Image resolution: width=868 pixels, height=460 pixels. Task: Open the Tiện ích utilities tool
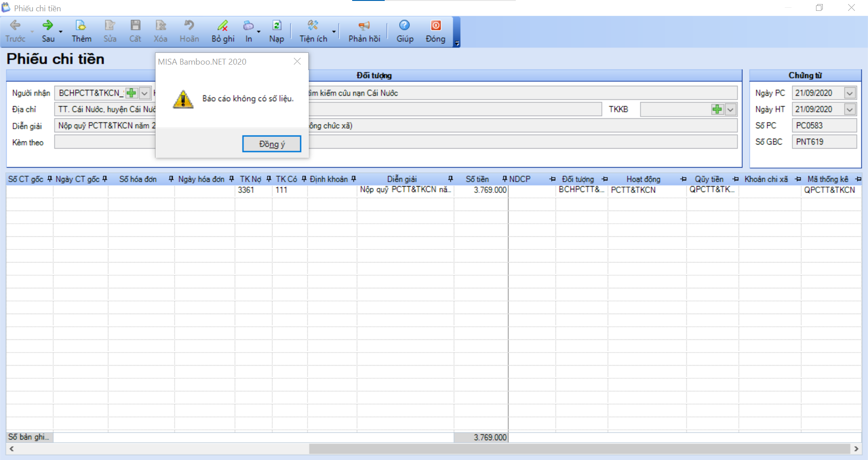313,31
